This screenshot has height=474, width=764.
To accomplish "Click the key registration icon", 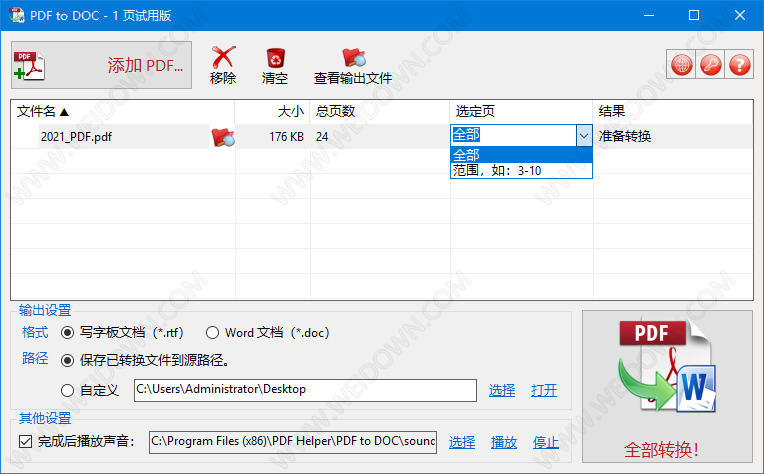I will point(710,65).
